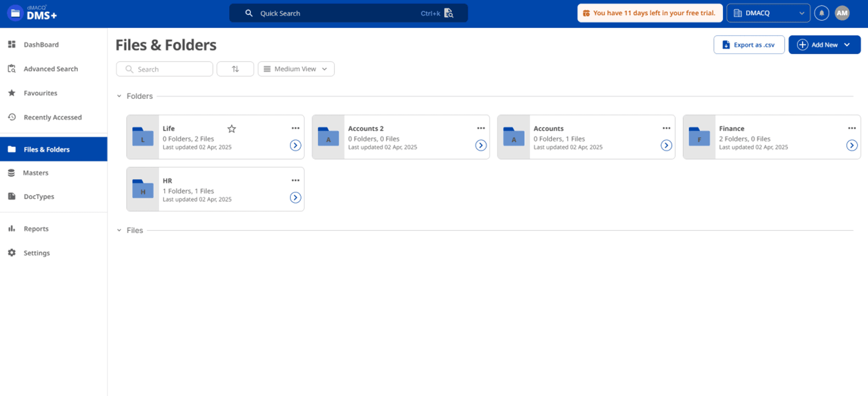Open more options for HR folder
The height and width of the screenshot is (396, 868).
[x=295, y=180]
